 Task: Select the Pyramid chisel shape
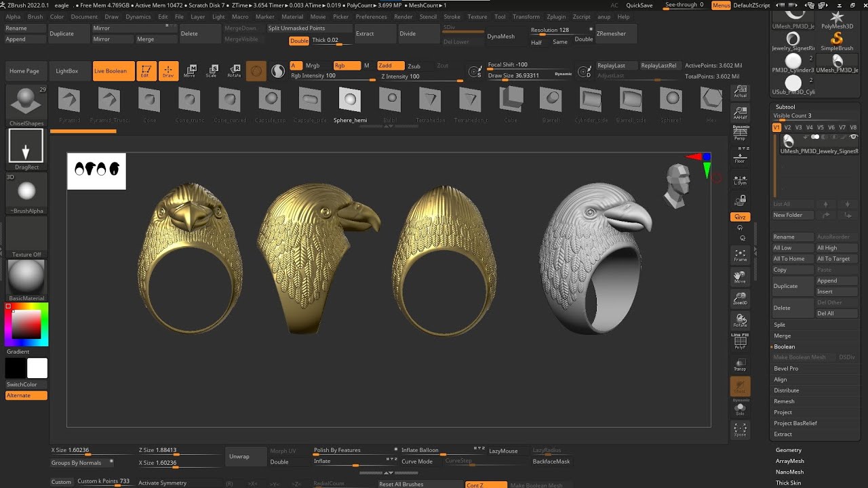tap(69, 105)
